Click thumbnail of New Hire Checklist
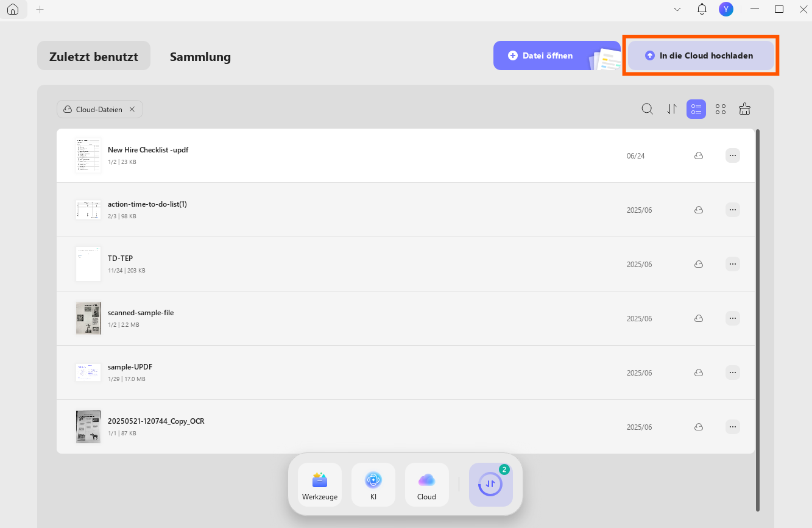This screenshot has width=812, height=528. click(88, 155)
